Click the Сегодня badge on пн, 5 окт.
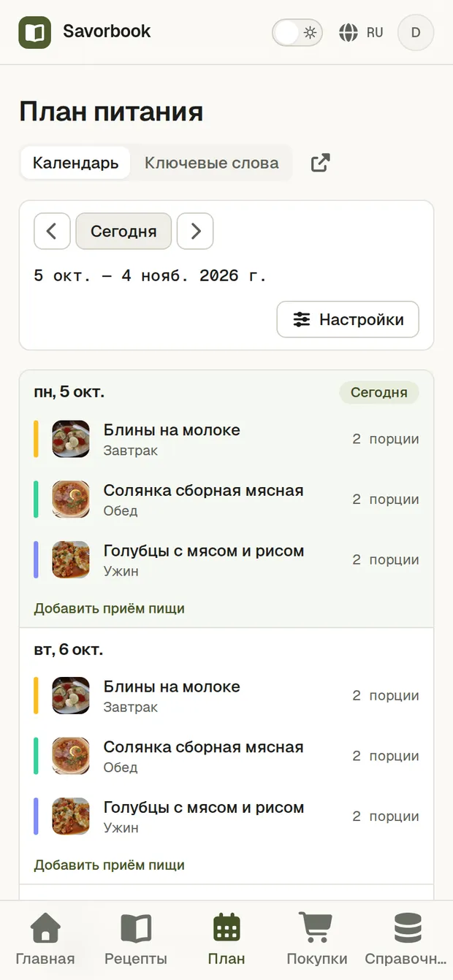453x980 pixels. pyautogui.click(x=379, y=392)
